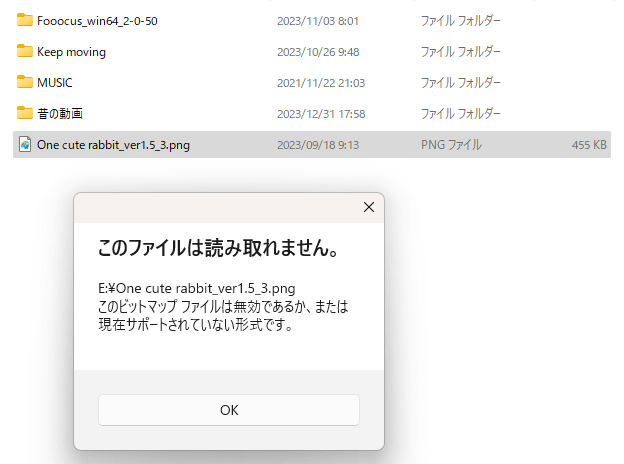Click the error heading このファイルは読み取れません
The width and height of the screenshot is (624, 464).
click(218, 248)
